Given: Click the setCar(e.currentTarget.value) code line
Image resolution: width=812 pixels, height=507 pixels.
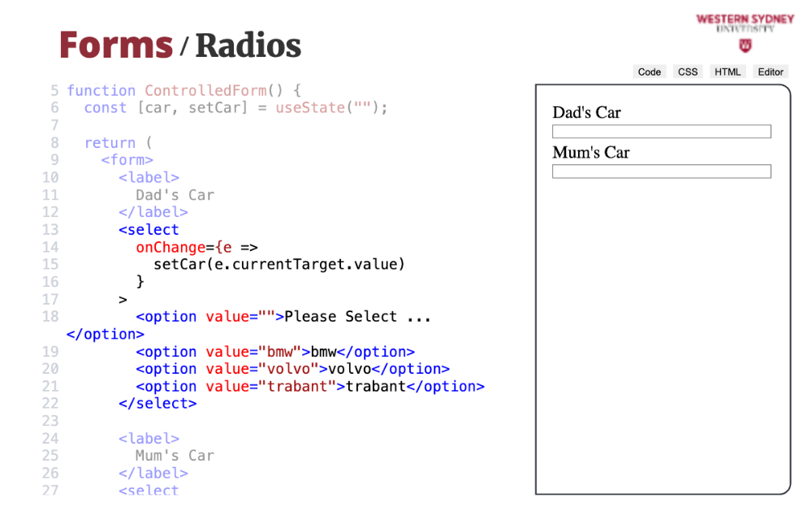Looking at the screenshot, I should point(279,264).
